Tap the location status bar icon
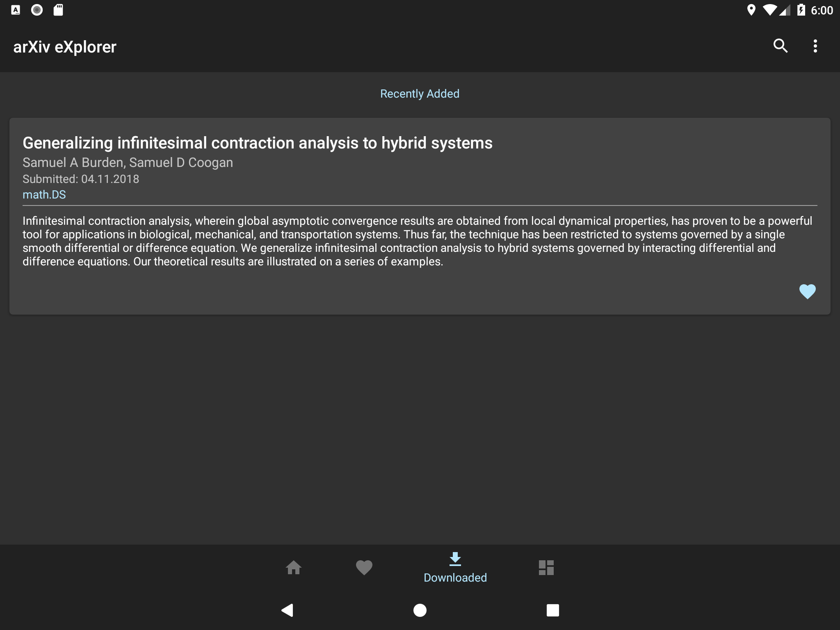840x630 pixels. tap(751, 10)
